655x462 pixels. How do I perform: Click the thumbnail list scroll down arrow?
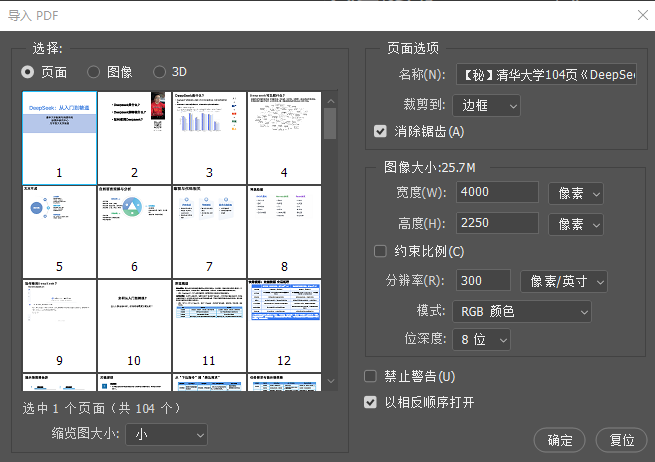[x=331, y=381]
